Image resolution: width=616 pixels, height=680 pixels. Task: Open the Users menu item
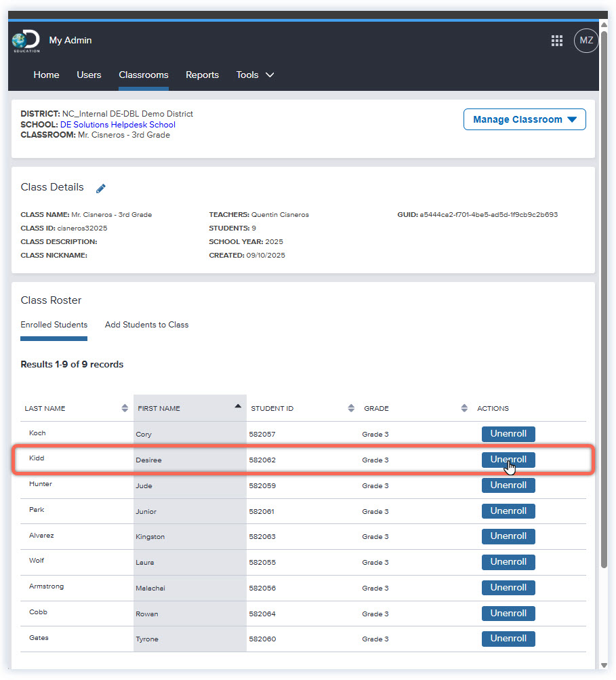coord(89,75)
